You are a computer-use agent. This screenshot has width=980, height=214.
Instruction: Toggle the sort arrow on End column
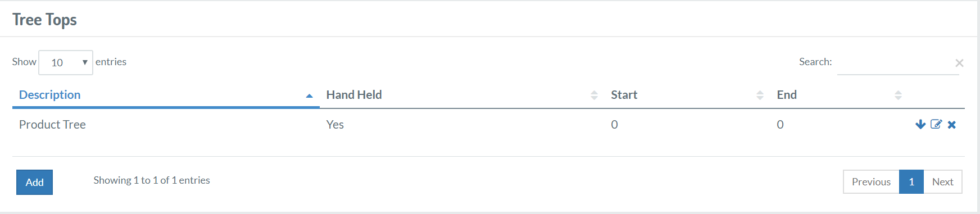pos(898,95)
